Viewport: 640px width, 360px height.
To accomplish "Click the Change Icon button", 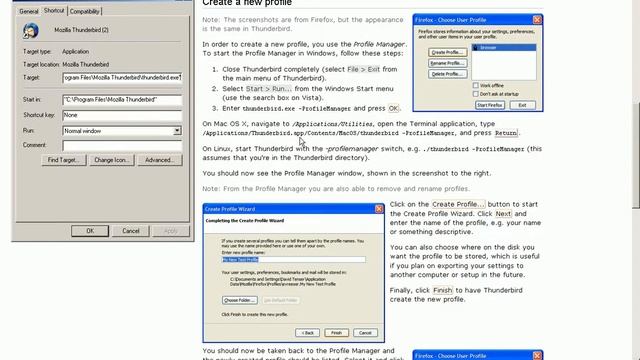I will coord(111,160).
